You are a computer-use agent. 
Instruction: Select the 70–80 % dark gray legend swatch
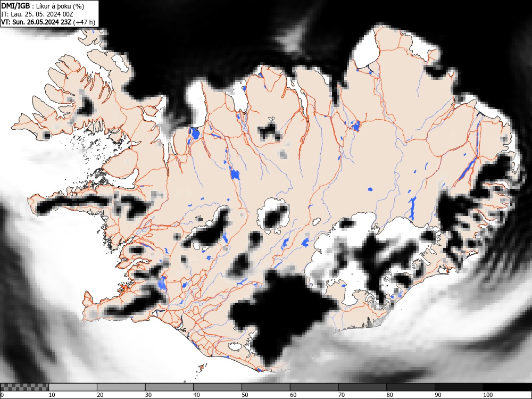pos(362,387)
